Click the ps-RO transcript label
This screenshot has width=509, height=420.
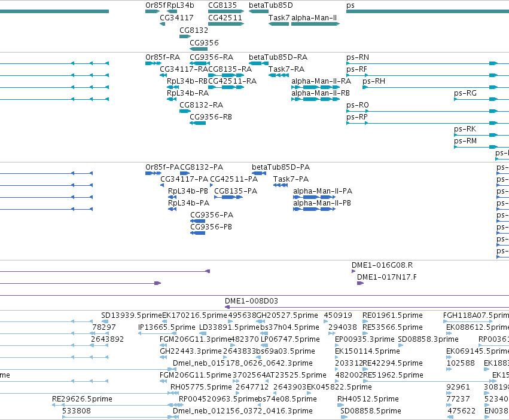358,105
